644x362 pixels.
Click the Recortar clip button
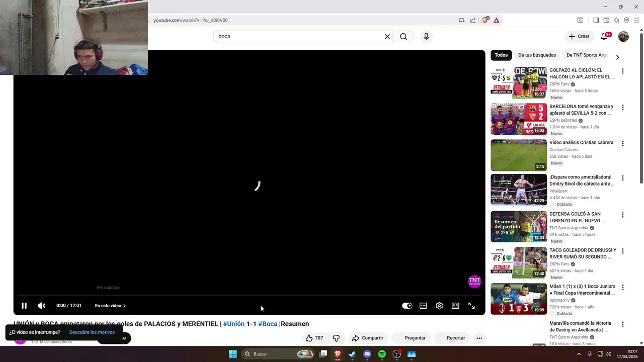click(x=451, y=338)
